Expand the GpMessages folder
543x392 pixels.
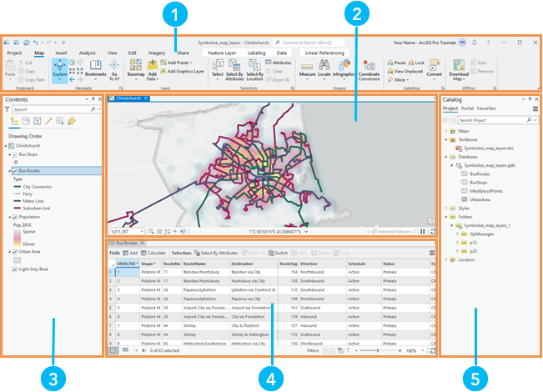point(458,234)
